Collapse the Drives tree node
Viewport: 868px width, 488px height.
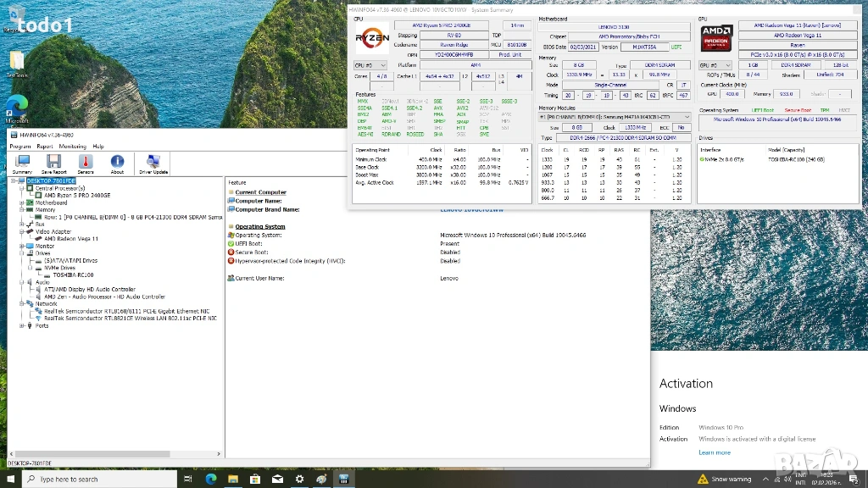[x=22, y=252]
